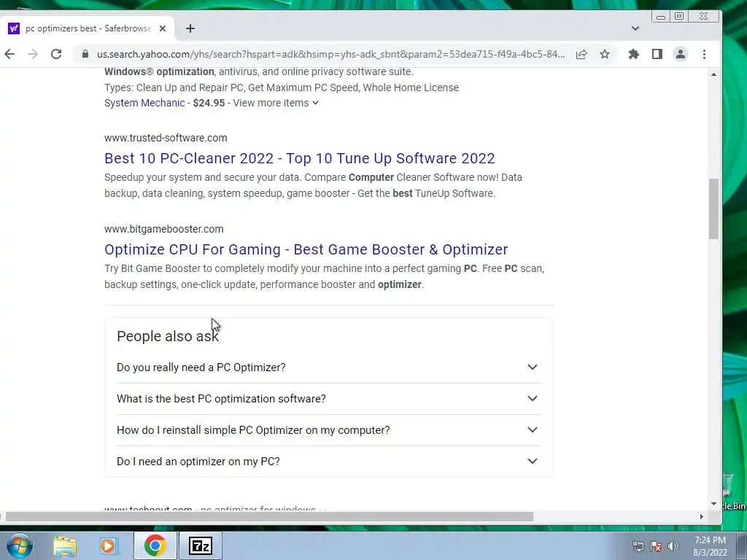Select the Chrome taskbar icon
Screen dimensions: 747x560
click(x=155, y=545)
